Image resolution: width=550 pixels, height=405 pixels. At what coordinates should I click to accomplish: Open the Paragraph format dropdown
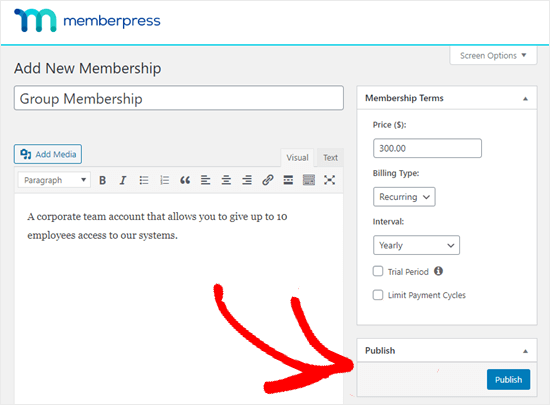(x=54, y=180)
